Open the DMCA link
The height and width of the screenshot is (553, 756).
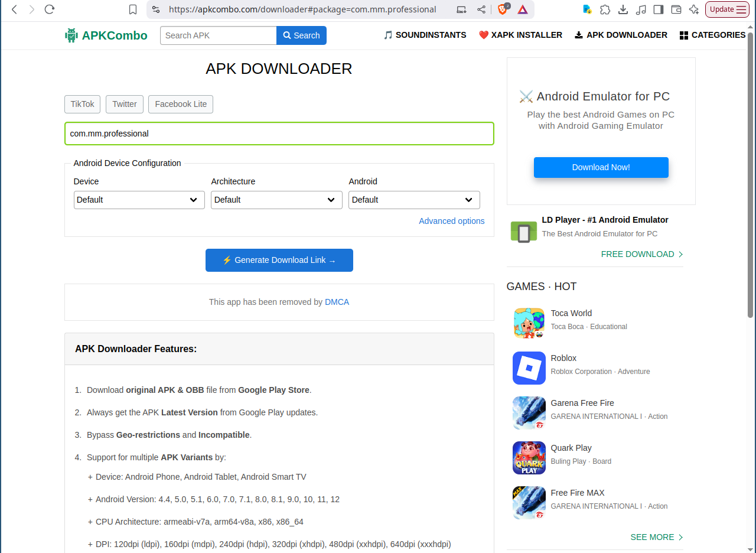tap(337, 302)
